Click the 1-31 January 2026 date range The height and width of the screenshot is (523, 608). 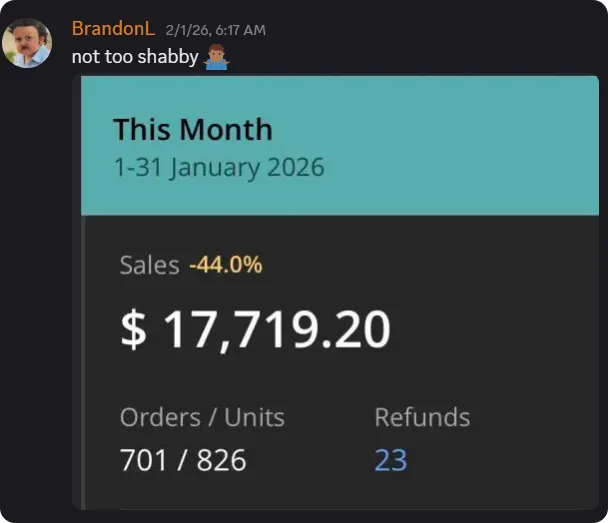point(218,166)
